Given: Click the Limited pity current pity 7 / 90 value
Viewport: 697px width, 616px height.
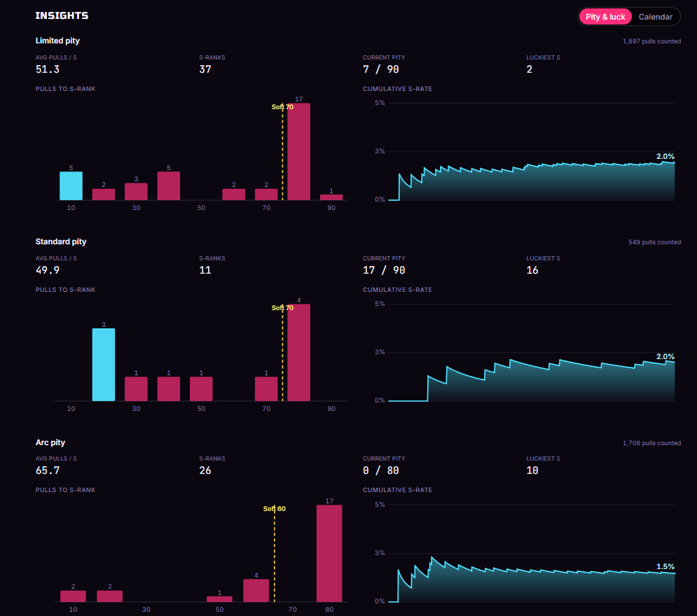Looking at the screenshot, I should coord(381,69).
